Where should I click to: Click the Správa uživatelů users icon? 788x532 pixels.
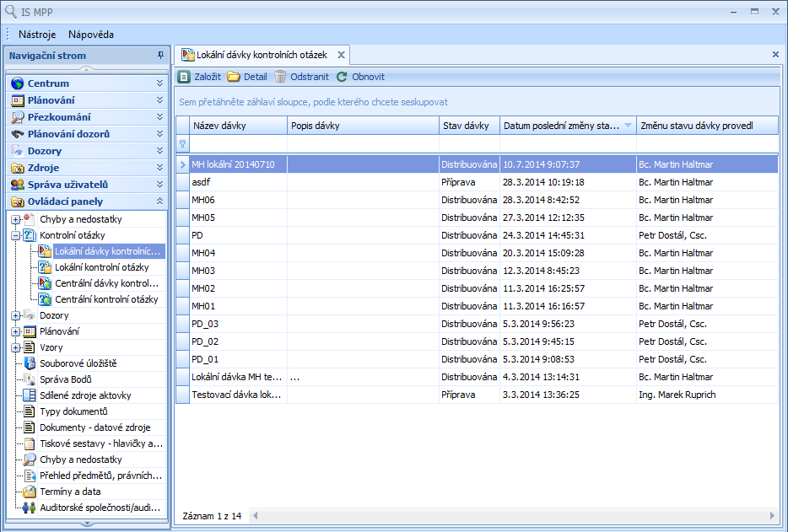coord(18,185)
